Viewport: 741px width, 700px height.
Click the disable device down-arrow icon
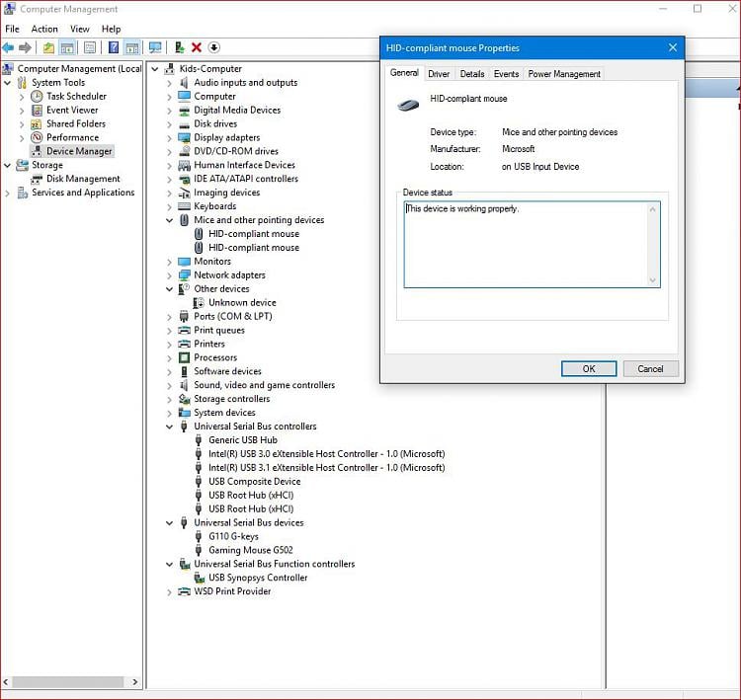pos(214,47)
